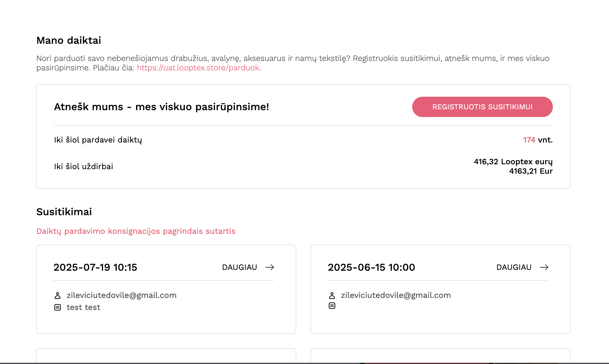Open the uat.looptex.store/parduok link
The height and width of the screenshot is (364, 609).
198,68
